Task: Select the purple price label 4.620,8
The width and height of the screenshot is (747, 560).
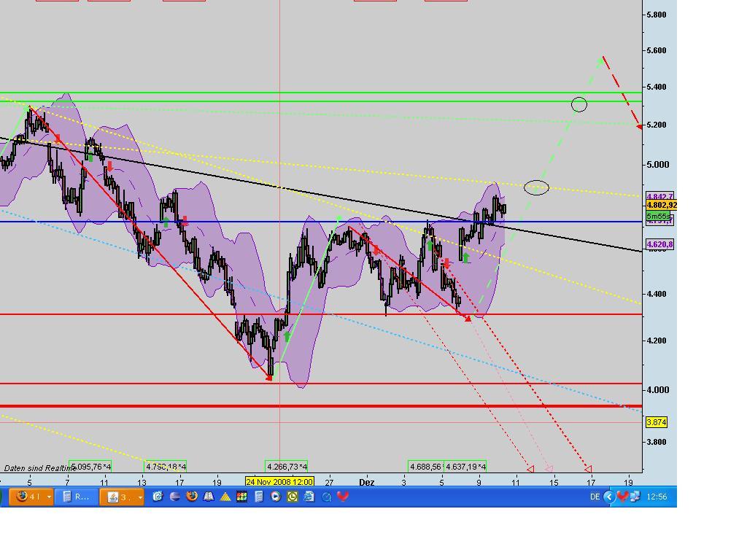Action: point(659,244)
